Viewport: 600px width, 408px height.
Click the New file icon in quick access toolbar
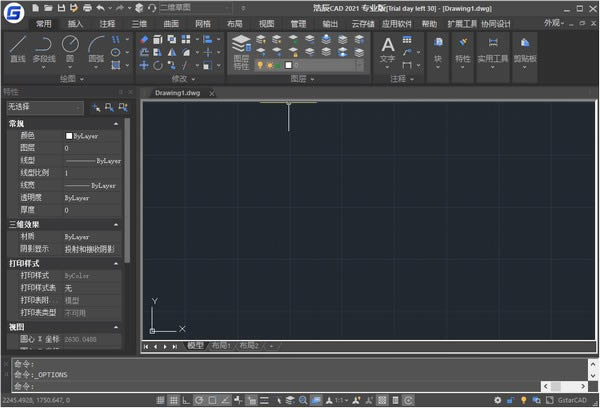click(35, 8)
